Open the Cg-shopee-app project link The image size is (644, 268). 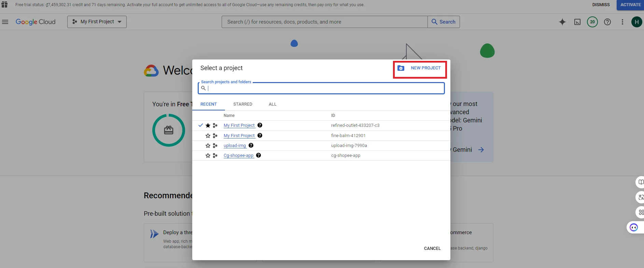click(238, 156)
